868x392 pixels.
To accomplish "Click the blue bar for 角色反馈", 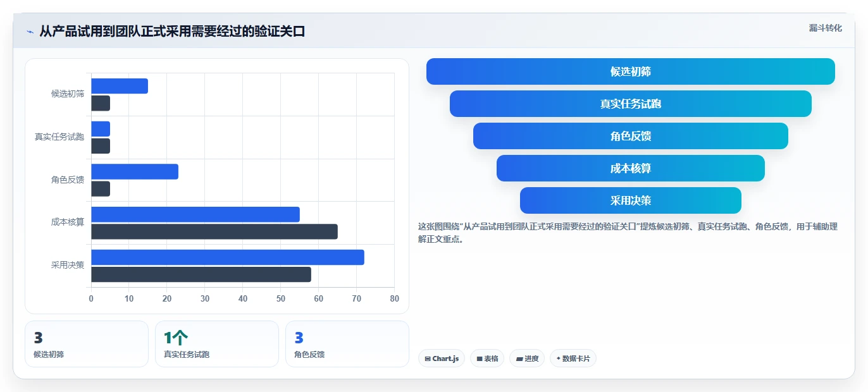I will tap(135, 171).
